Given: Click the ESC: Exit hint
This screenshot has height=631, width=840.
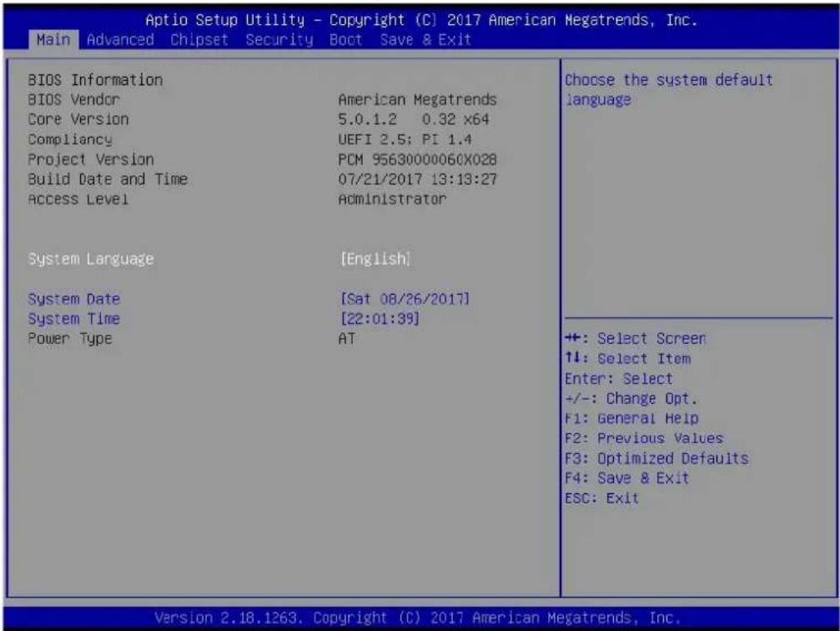Looking at the screenshot, I should click(x=601, y=498).
